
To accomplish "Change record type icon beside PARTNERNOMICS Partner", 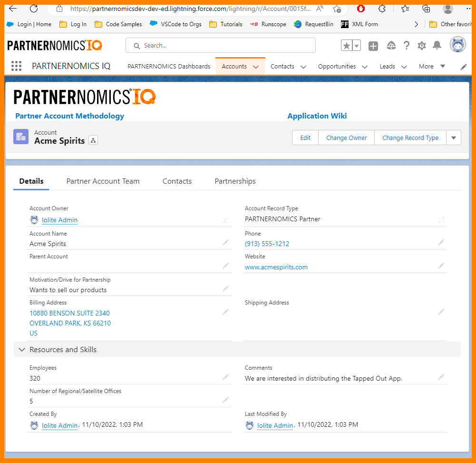I will [441, 220].
